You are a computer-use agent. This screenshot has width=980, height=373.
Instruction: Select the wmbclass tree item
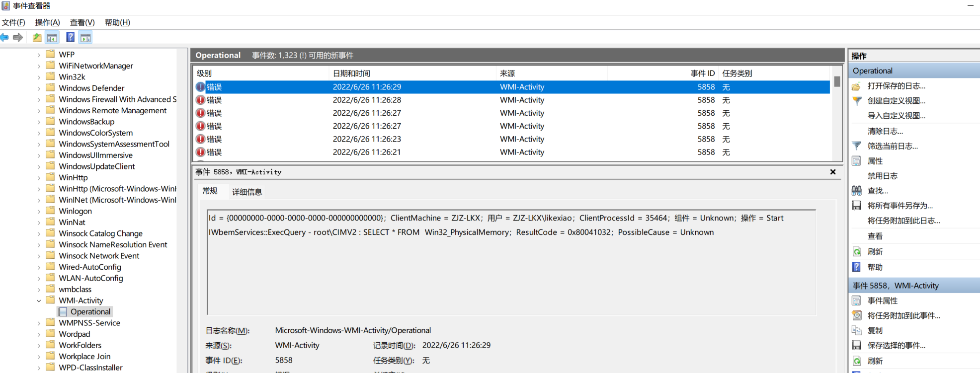[75, 289]
